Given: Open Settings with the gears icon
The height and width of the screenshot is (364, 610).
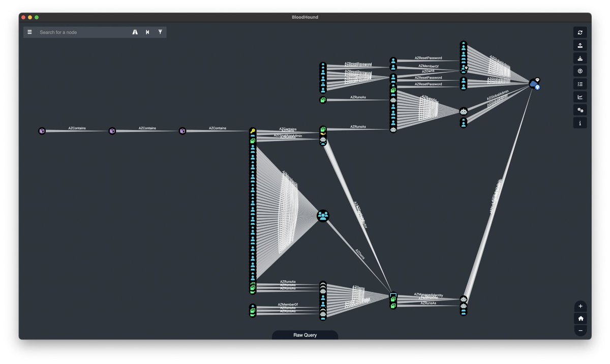Looking at the screenshot, I should (x=580, y=110).
